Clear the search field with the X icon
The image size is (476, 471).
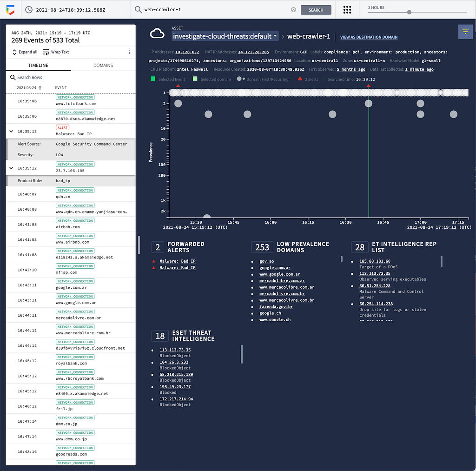[293, 10]
